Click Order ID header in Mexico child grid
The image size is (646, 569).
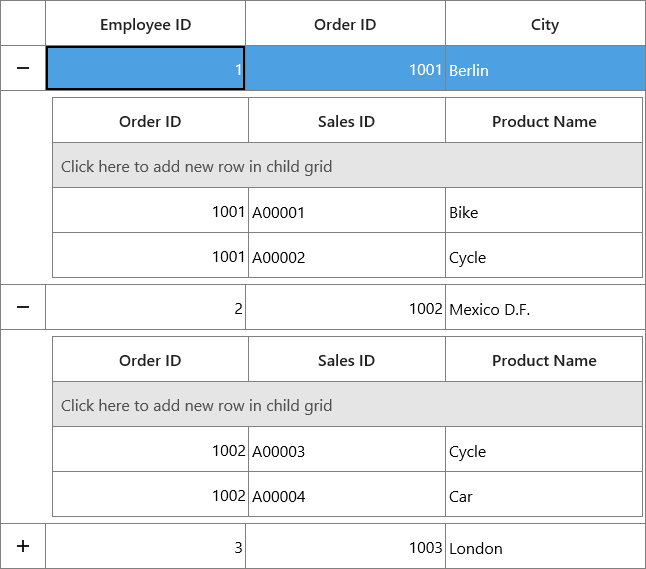click(150, 359)
